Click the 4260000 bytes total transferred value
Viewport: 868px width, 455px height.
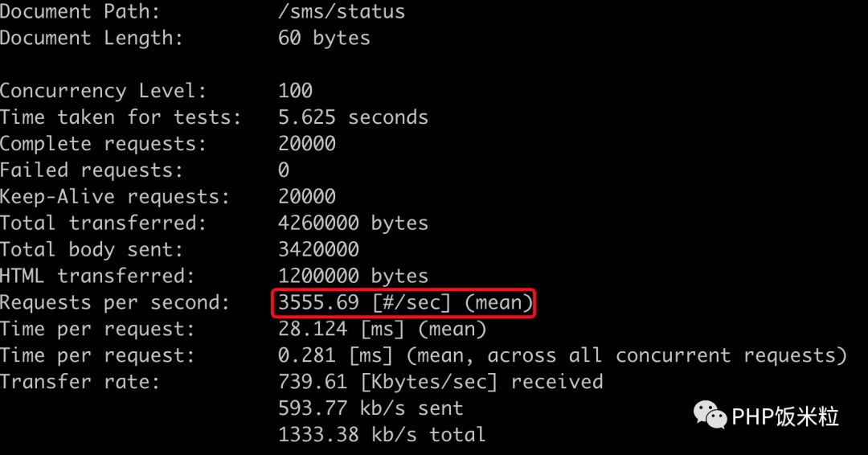(353, 223)
